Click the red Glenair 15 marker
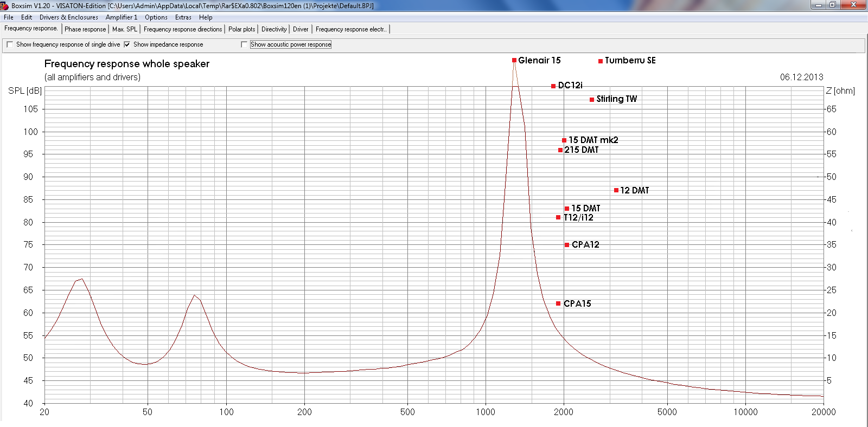 click(514, 61)
